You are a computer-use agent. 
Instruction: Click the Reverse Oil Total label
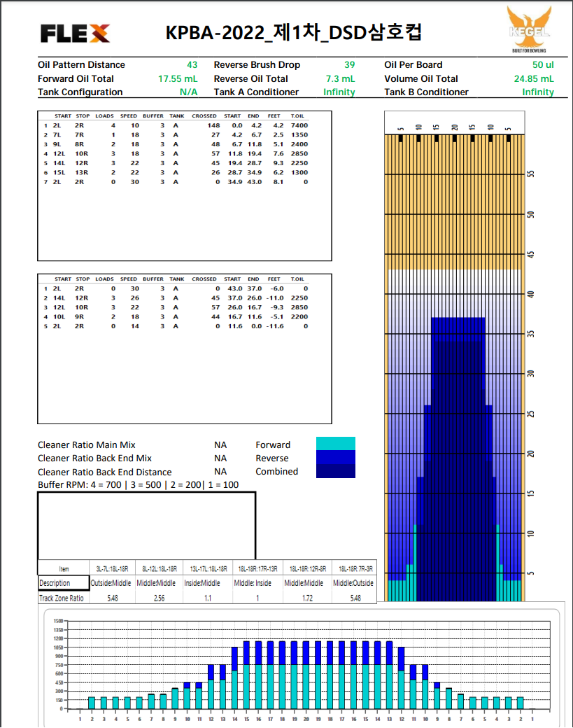251,79
